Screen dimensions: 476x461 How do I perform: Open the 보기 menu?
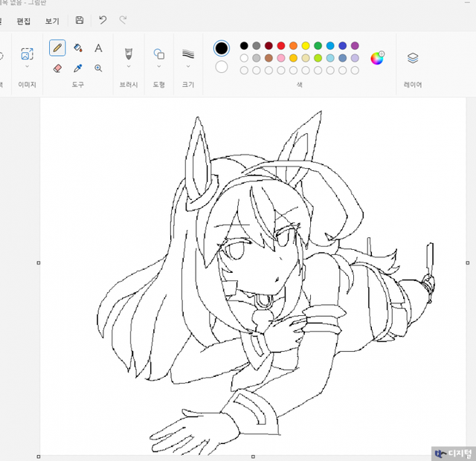click(x=52, y=21)
